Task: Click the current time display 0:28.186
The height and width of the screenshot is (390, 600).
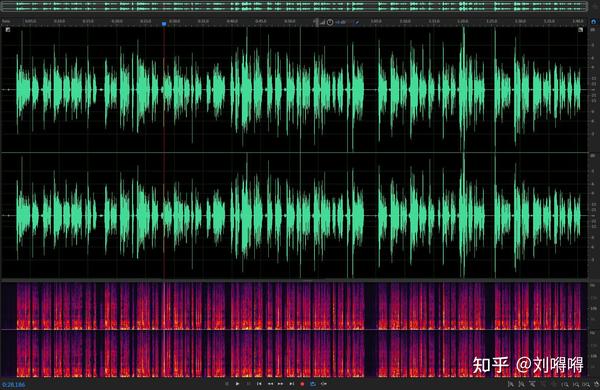Action: point(13,384)
